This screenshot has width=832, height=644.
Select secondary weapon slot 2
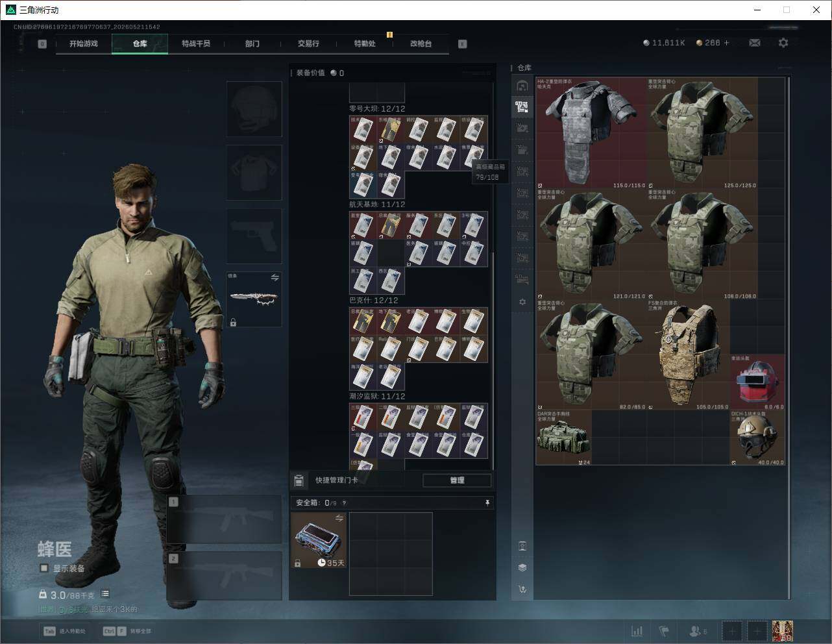tap(225, 576)
